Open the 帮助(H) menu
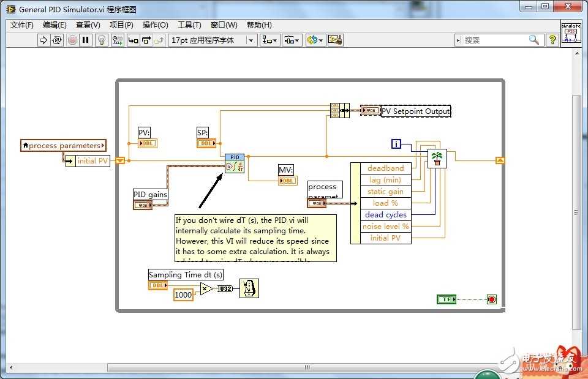The image size is (588, 379). tap(259, 24)
